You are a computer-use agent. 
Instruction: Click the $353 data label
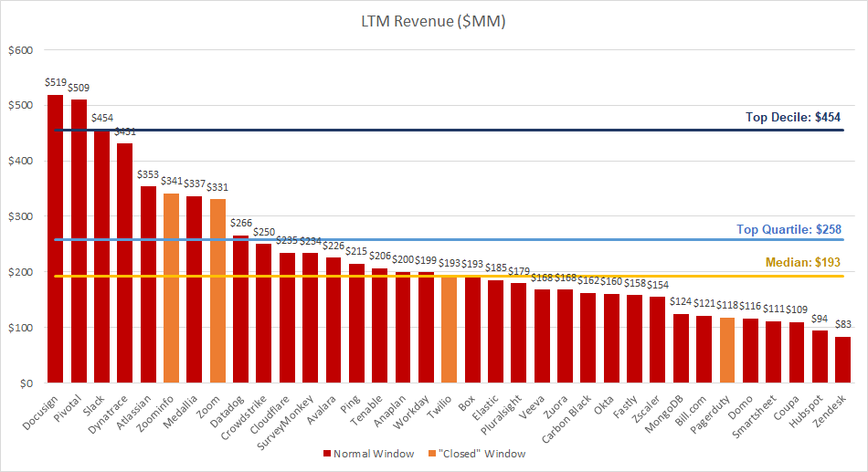[148, 174]
